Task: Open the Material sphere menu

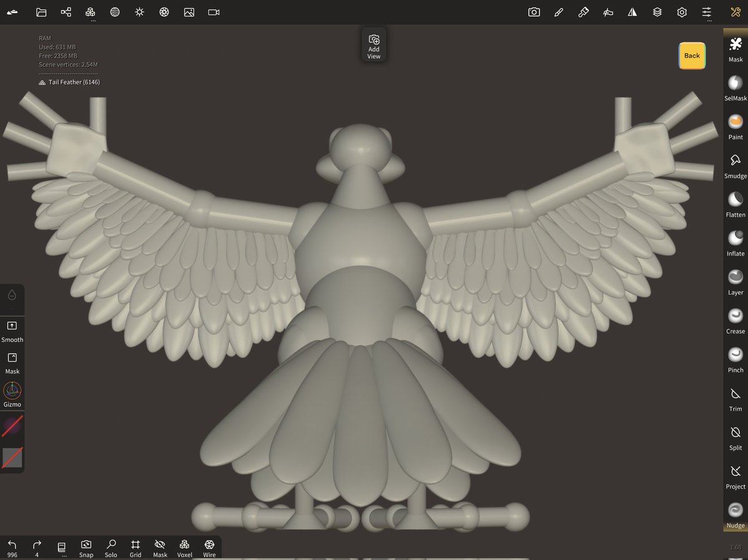Action: [115, 12]
